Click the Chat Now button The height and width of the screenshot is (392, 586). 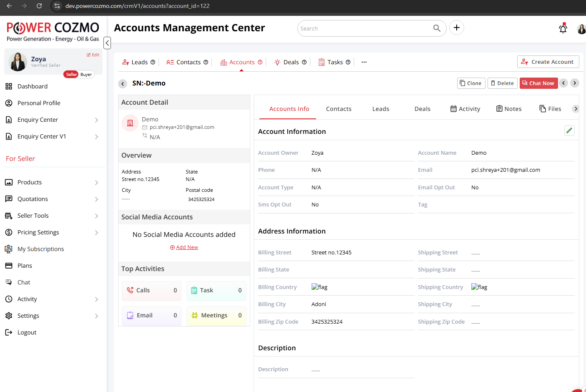pyautogui.click(x=538, y=83)
